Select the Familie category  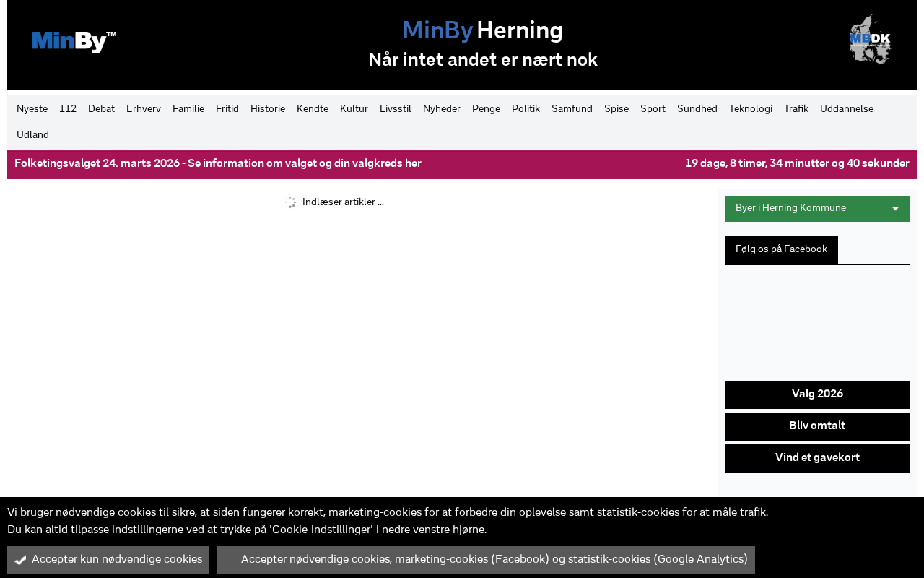[x=188, y=109]
